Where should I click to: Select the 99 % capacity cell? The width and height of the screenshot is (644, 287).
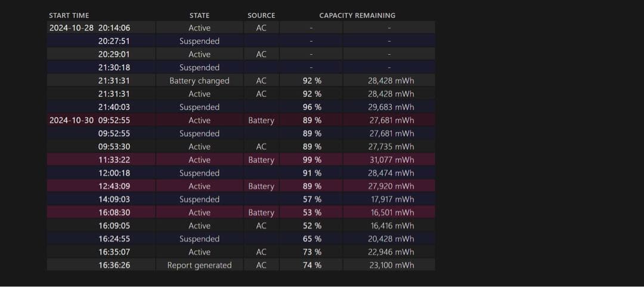point(312,160)
